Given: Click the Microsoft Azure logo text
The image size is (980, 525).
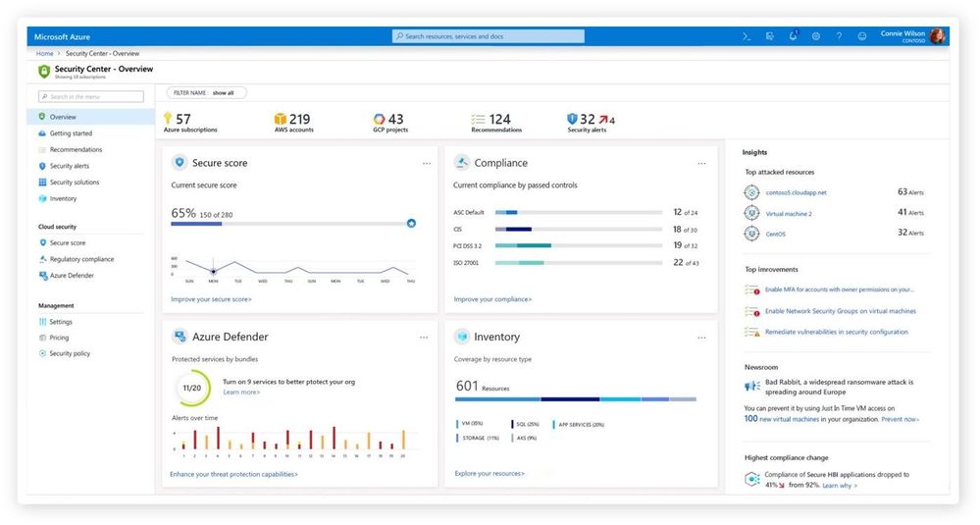Looking at the screenshot, I should (62, 37).
